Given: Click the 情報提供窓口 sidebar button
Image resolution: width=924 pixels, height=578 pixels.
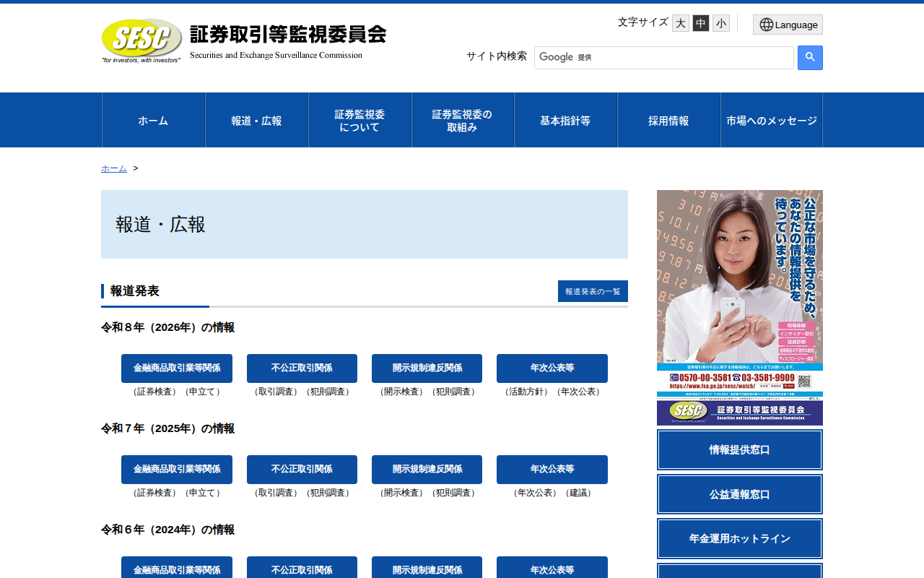Looking at the screenshot, I should 739,449.
